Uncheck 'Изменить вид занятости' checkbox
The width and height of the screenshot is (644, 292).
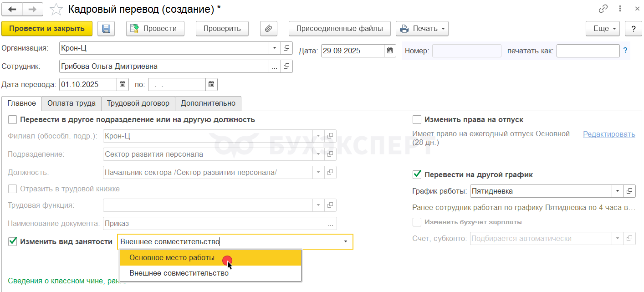point(13,241)
